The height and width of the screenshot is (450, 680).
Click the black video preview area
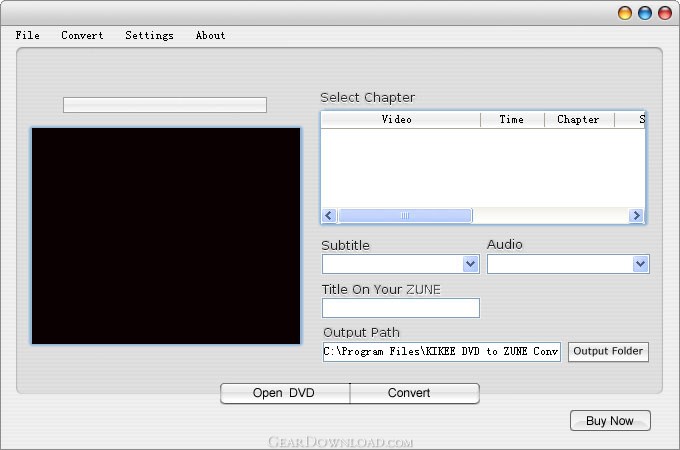click(166, 236)
